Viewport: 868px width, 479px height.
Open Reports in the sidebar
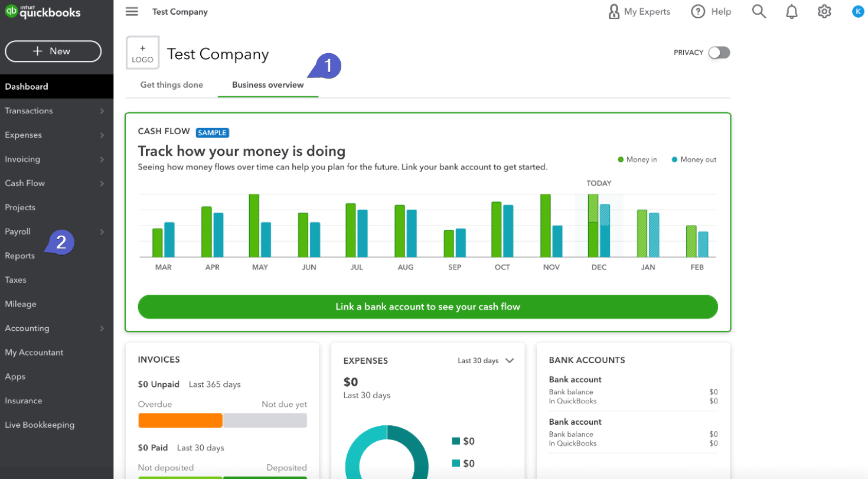tap(20, 256)
